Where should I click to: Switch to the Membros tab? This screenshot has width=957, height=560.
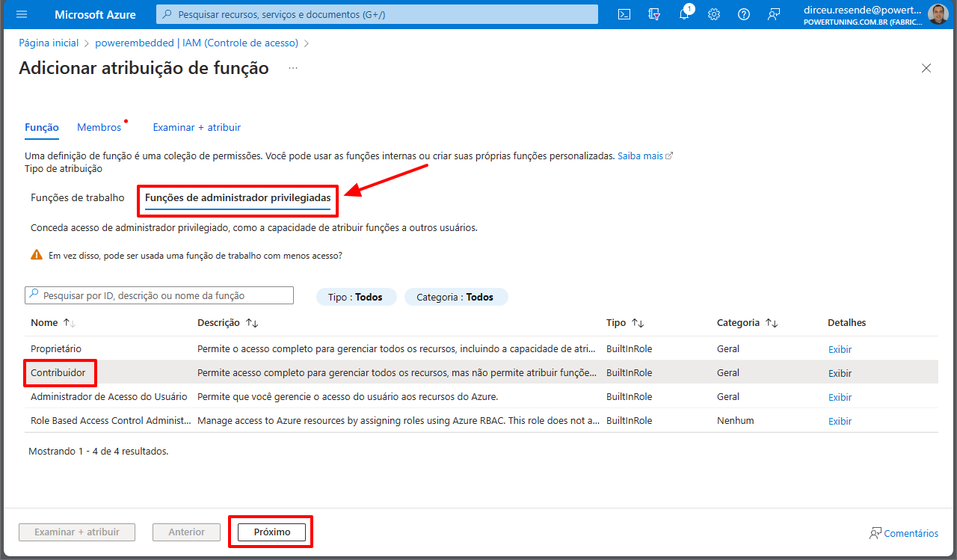coord(99,128)
